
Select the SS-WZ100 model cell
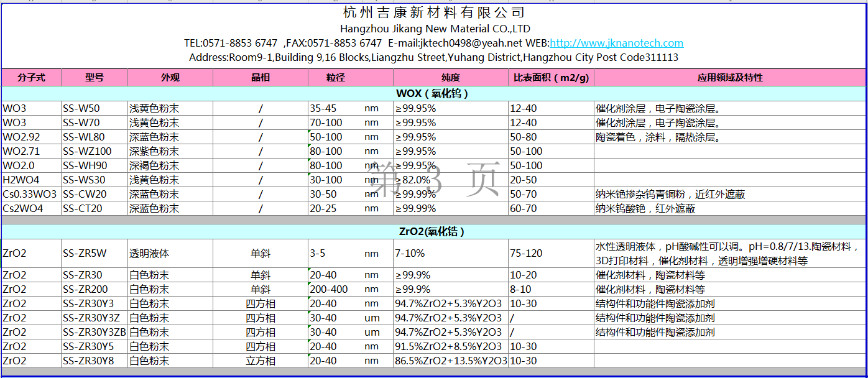(x=95, y=151)
